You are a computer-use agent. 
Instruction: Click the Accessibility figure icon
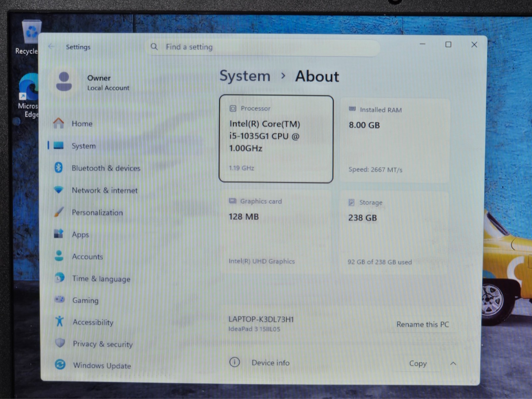tap(60, 321)
